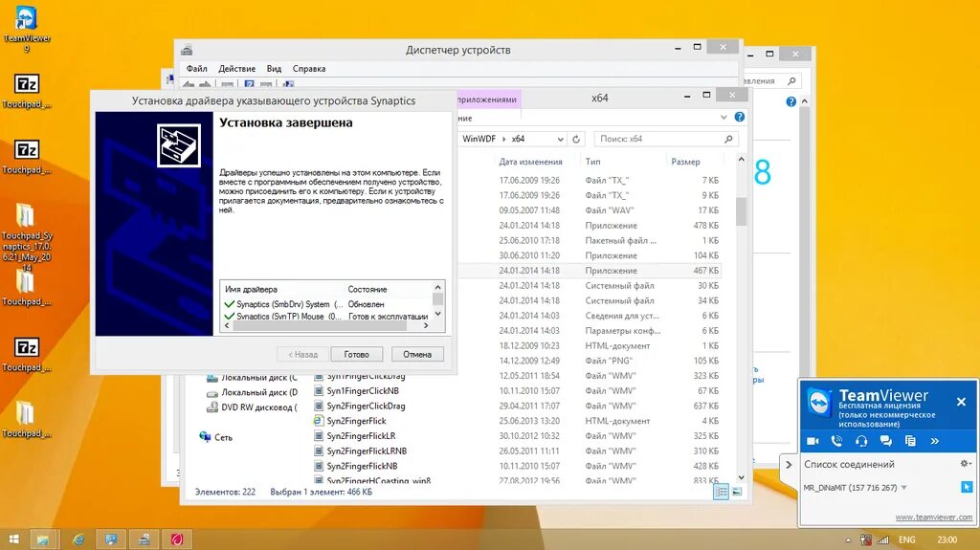
Task: Select Локальный диск (D in navigation tree
Action: click(x=252, y=392)
